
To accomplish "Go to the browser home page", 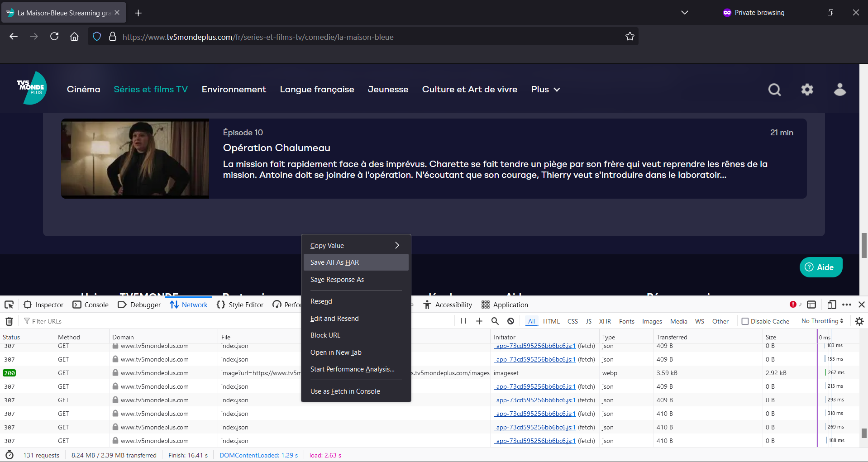I will (x=74, y=37).
